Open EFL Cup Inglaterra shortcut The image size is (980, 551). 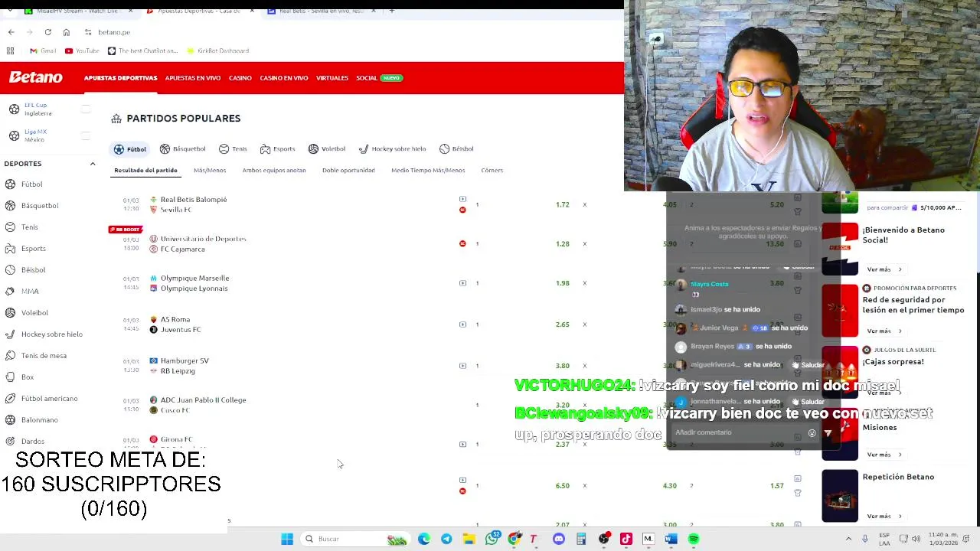(x=38, y=109)
